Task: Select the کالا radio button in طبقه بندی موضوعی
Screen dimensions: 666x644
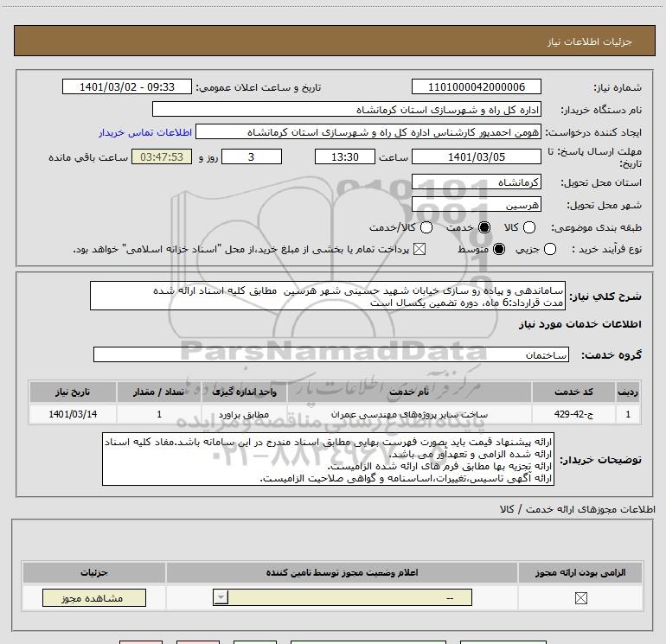Action: 529,227
